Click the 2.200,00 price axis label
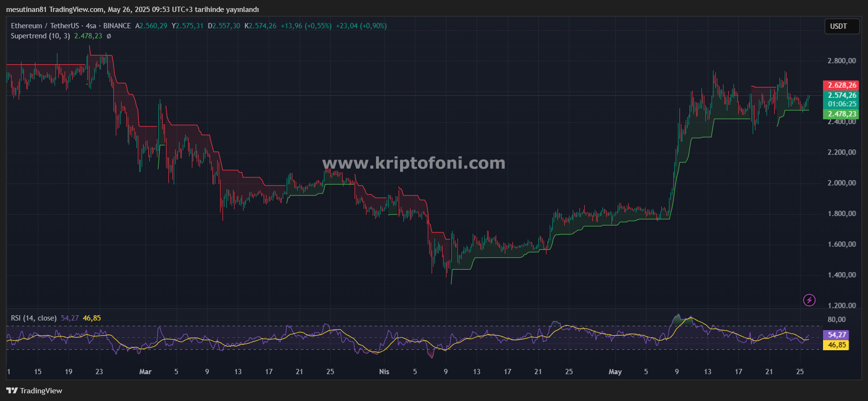 (842, 152)
